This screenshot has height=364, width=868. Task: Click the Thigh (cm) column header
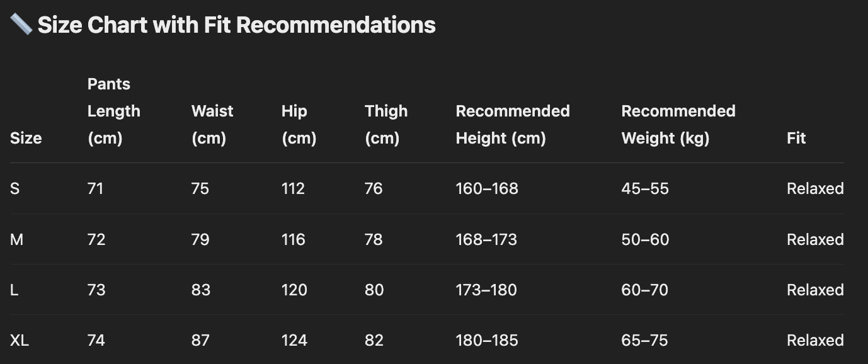point(385,125)
